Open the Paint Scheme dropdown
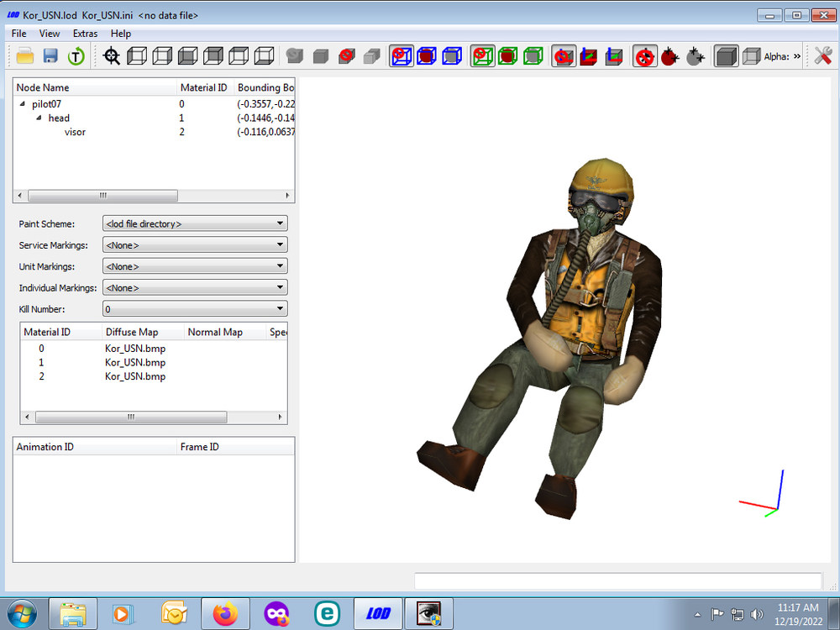The image size is (840, 630). pyautogui.click(x=195, y=223)
